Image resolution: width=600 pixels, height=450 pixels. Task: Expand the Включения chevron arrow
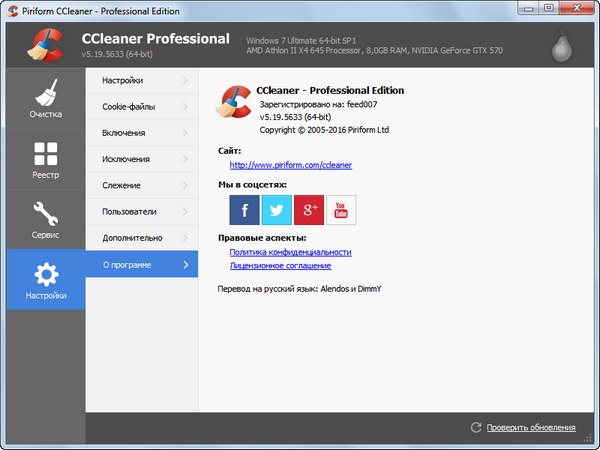185,132
